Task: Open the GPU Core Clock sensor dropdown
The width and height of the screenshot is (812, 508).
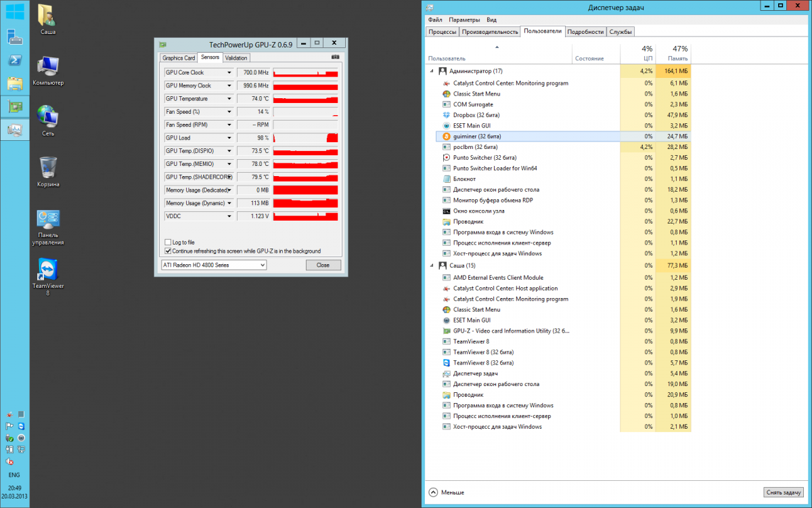Action: click(229, 72)
